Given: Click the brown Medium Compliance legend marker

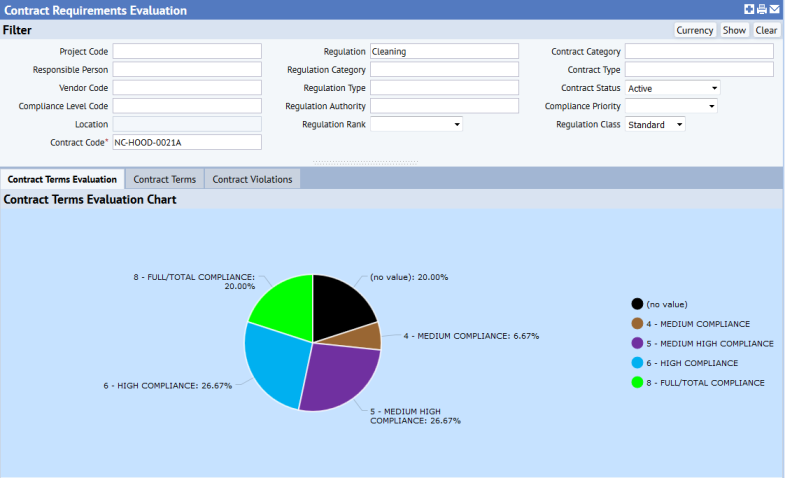Looking at the screenshot, I should (x=637, y=324).
